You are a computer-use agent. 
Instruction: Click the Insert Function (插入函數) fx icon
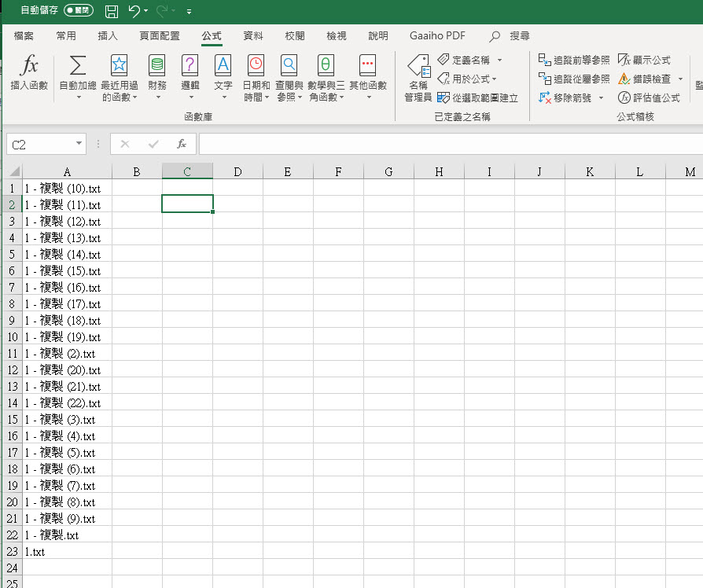[x=29, y=66]
